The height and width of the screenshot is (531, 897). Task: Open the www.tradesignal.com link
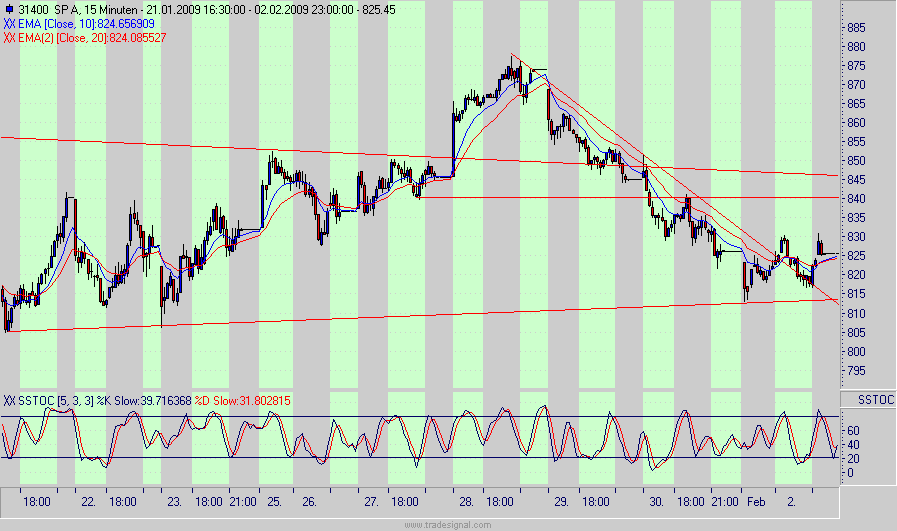pyautogui.click(x=447, y=525)
